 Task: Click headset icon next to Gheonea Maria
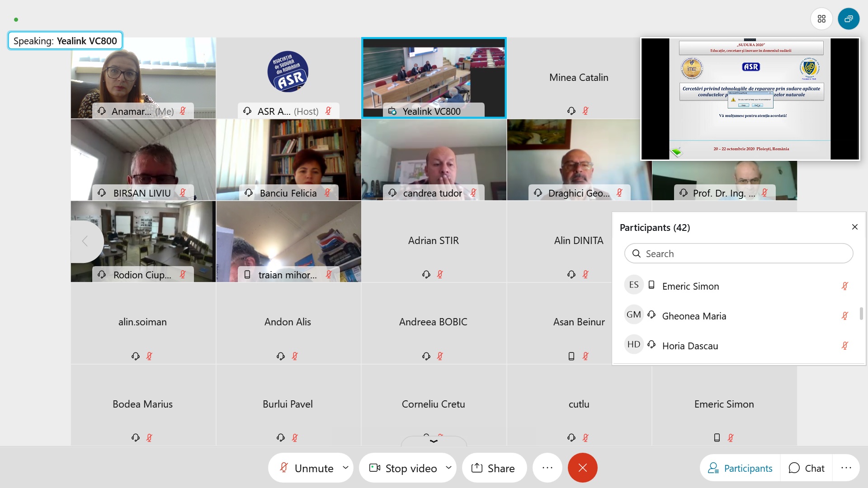651,315
